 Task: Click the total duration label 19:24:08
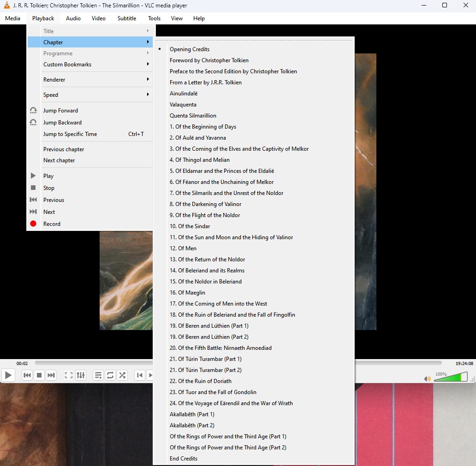(x=464, y=363)
